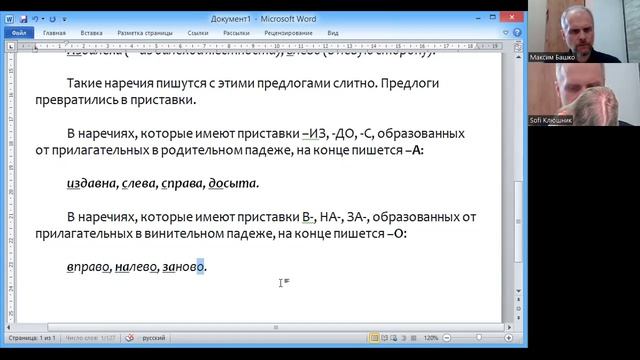Switch to the Вставка ribbon tab

pyautogui.click(x=91, y=33)
